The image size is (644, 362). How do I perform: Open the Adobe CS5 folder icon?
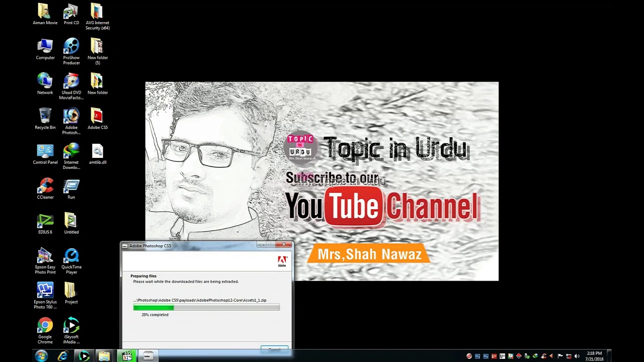pos(97,119)
